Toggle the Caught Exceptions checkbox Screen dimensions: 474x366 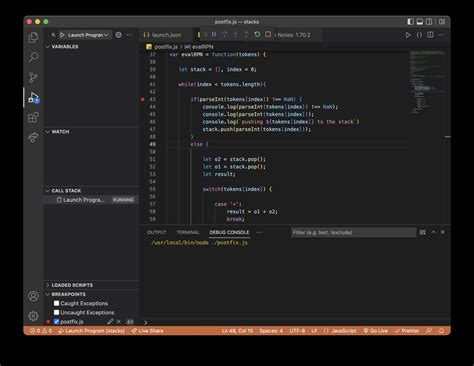(56, 303)
